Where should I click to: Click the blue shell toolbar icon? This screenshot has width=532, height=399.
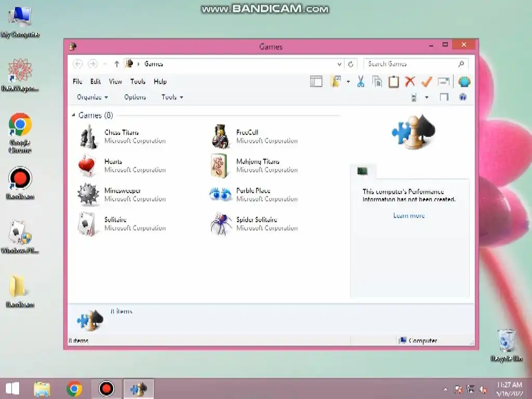pyautogui.click(x=464, y=82)
